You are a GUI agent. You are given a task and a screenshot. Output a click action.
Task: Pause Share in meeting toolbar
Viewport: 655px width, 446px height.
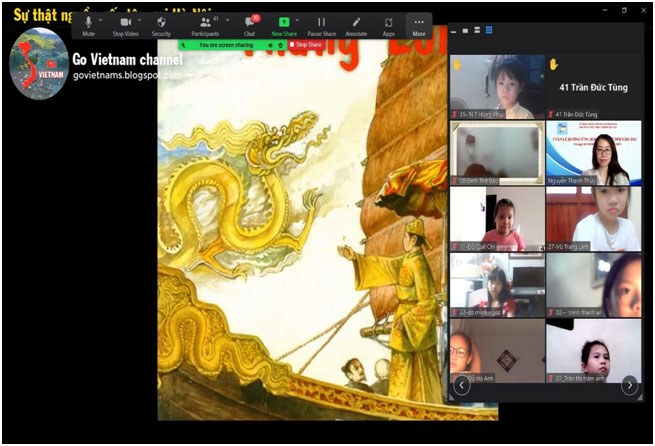322,26
